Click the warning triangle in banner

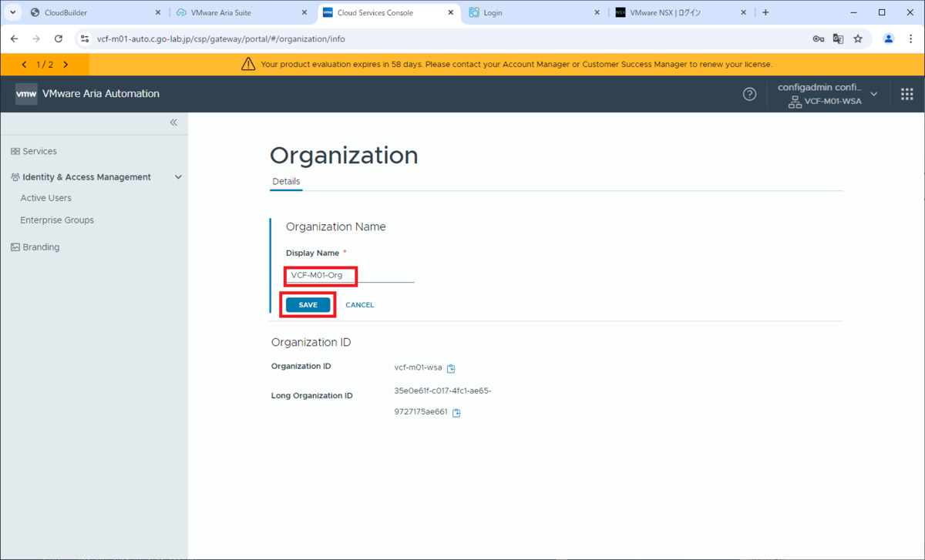(248, 65)
